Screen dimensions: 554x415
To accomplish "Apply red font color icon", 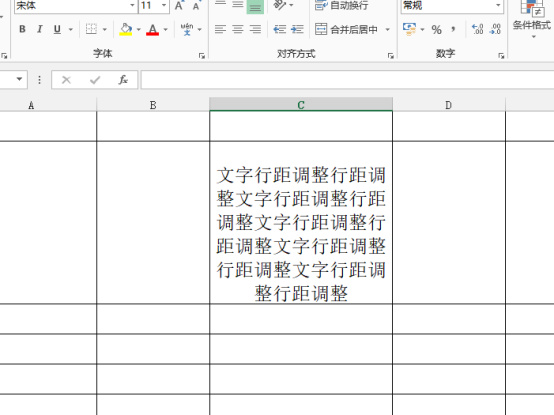I will click(x=153, y=29).
